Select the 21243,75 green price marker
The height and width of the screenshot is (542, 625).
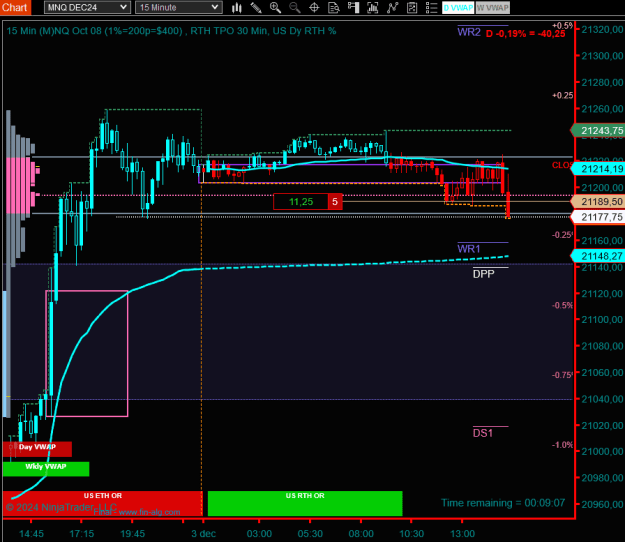pyautogui.click(x=597, y=131)
